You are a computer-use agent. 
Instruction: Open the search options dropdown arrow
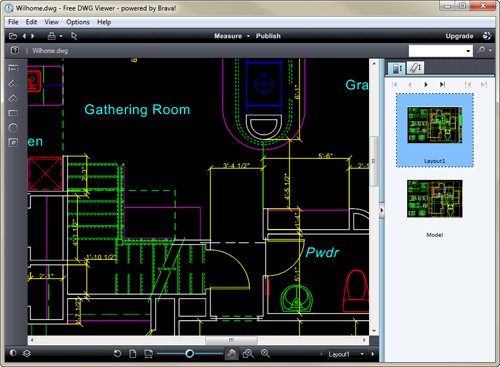[490, 51]
